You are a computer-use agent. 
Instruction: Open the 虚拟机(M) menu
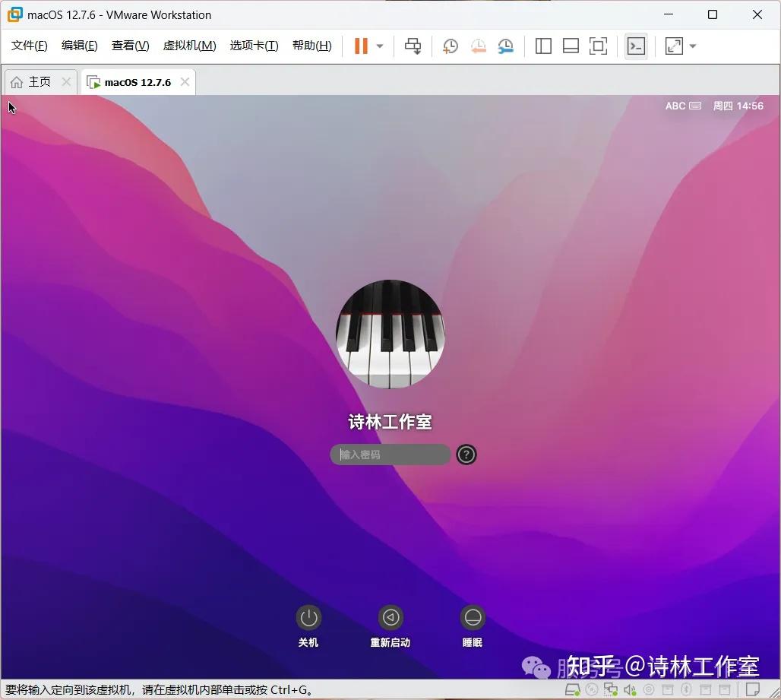[x=190, y=46]
